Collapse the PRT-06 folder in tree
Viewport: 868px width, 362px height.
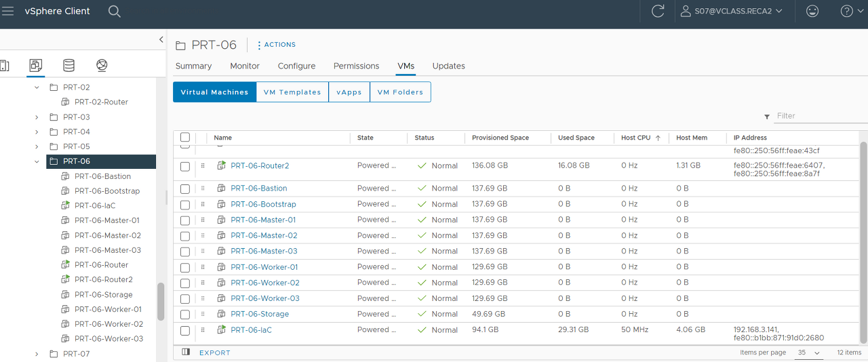coord(37,161)
